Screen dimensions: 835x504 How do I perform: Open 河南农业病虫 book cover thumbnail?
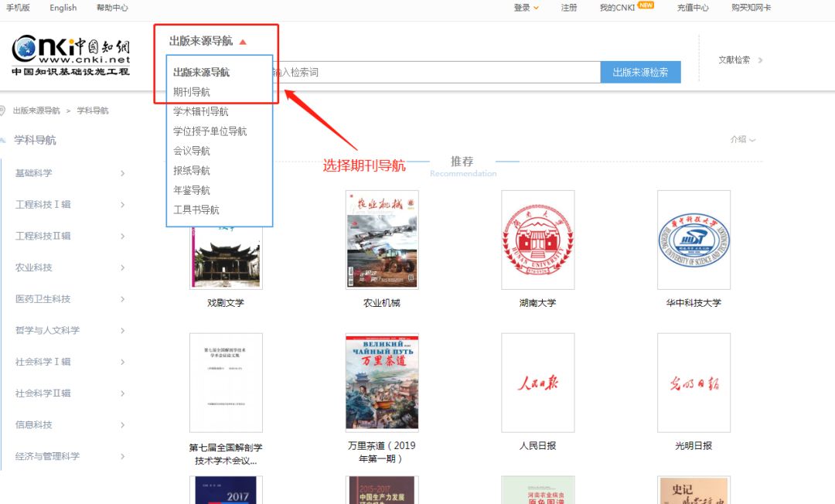538,490
